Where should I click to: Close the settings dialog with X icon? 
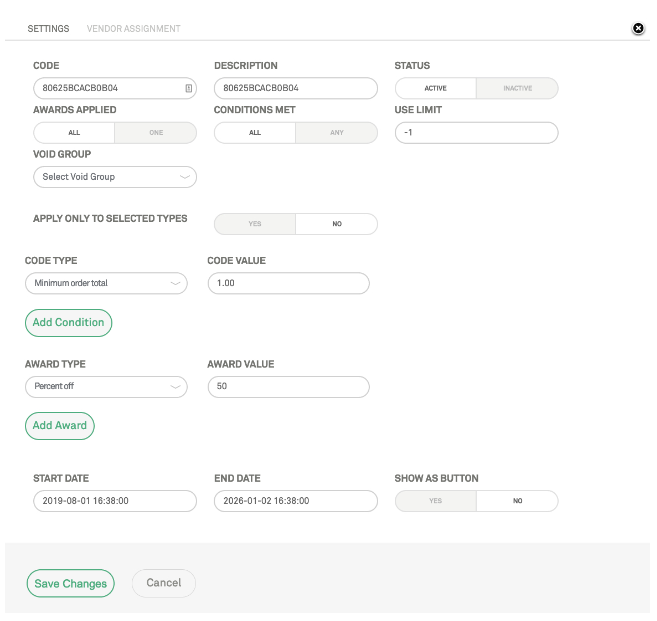pyautogui.click(x=638, y=29)
